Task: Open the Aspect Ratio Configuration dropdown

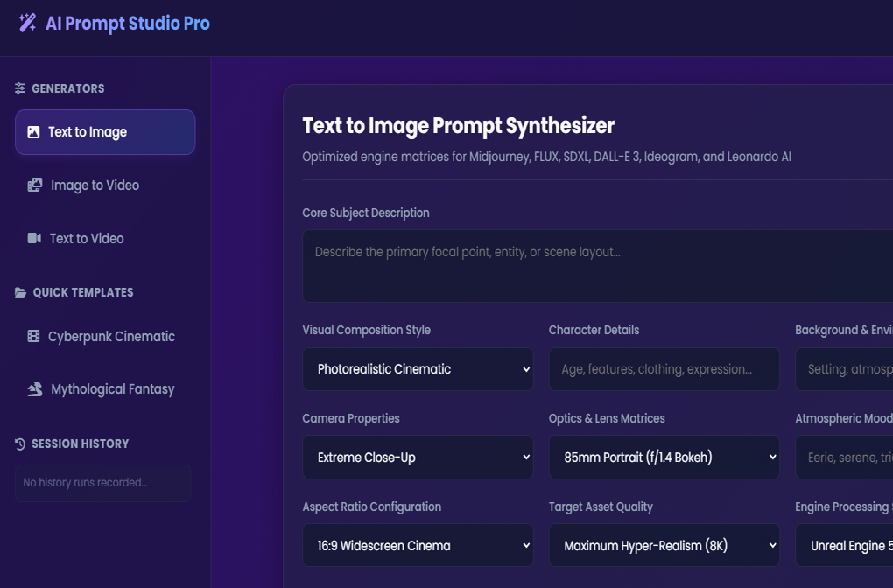Action: point(418,545)
